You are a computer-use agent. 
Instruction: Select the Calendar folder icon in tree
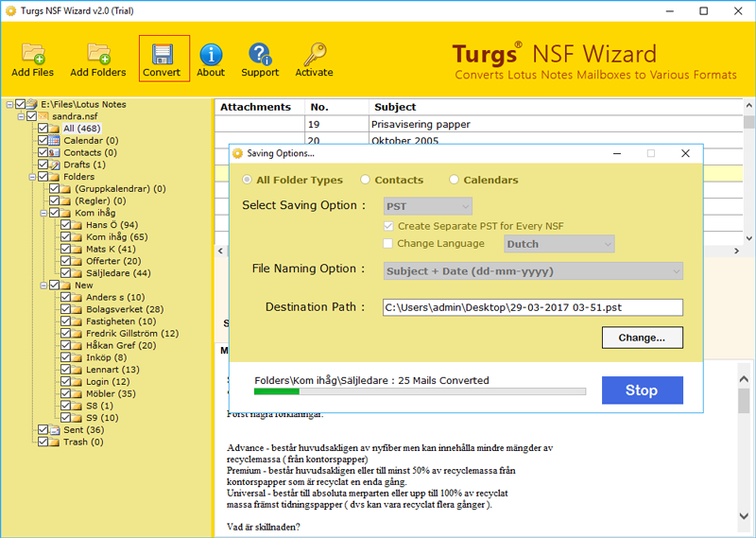55,141
